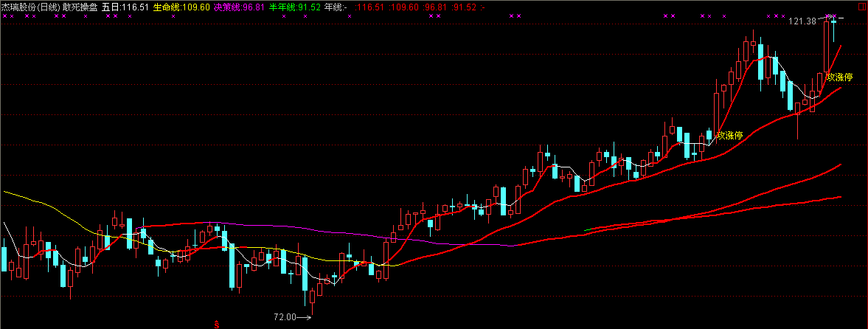Select the 五日:116.51 moving average label

(125, 7)
